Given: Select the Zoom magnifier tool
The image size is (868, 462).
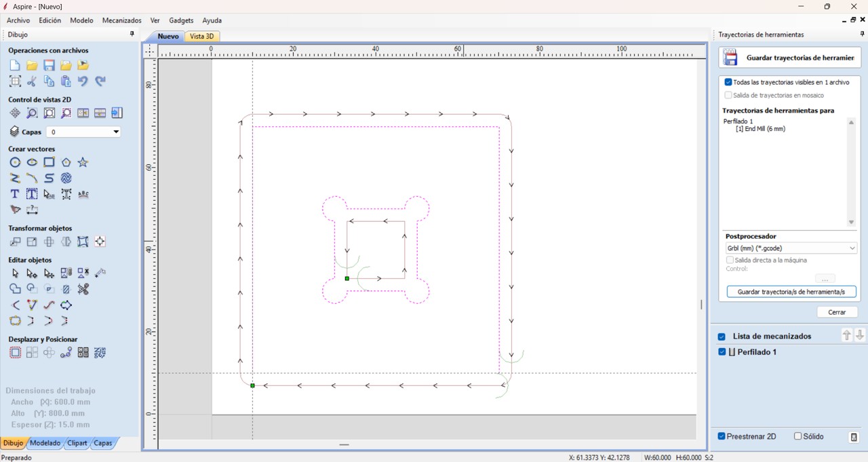Looking at the screenshot, I should [32, 113].
